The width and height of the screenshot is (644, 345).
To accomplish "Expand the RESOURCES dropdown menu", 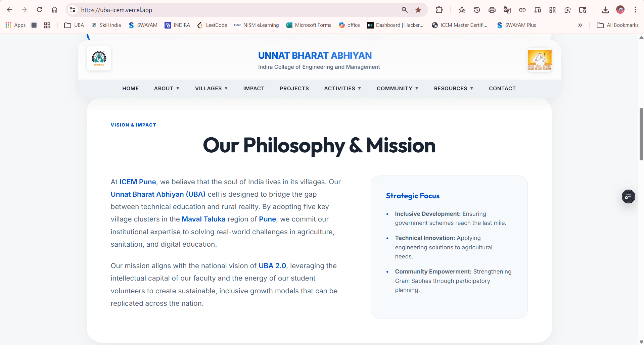I will [454, 89].
